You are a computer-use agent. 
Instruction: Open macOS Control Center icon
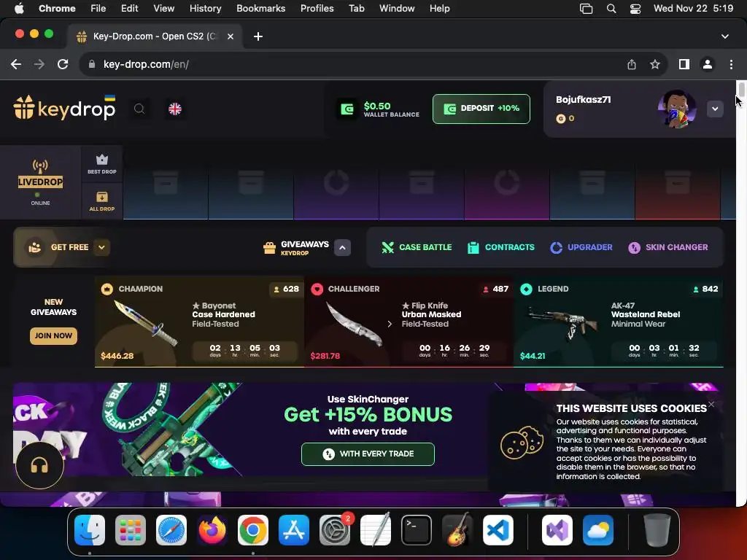[635, 9]
